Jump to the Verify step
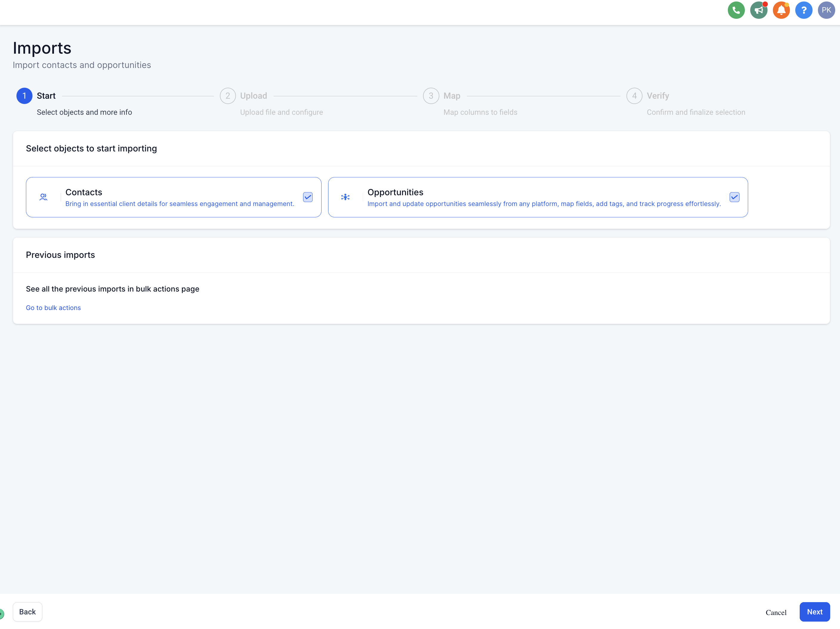This screenshot has width=840, height=629. 634,96
